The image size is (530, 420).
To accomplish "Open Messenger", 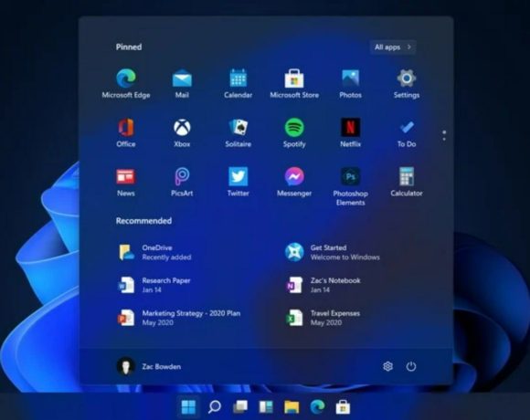I will tap(294, 182).
